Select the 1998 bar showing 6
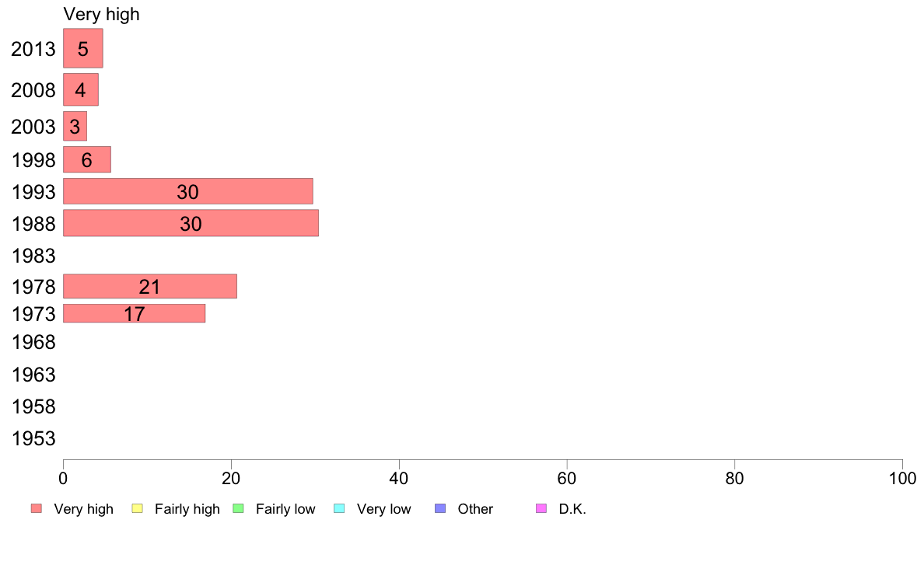 87,159
